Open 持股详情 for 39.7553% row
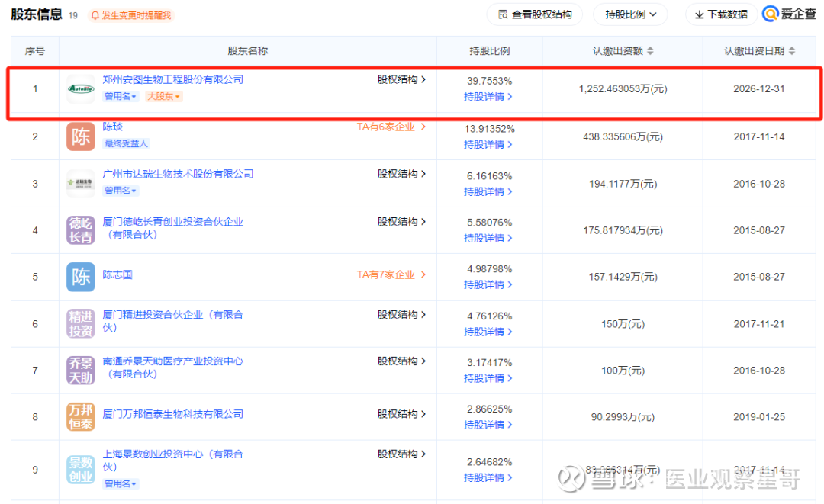 coord(488,97)
